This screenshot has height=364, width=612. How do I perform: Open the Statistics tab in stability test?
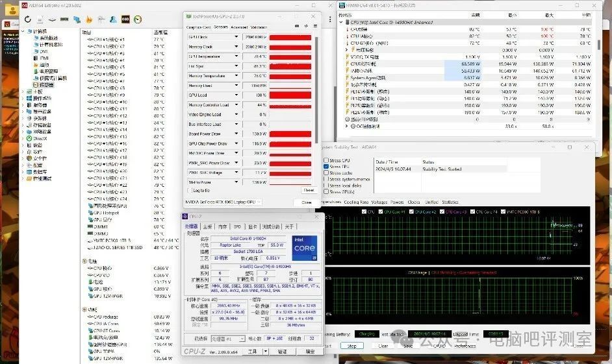pos(450,202)
